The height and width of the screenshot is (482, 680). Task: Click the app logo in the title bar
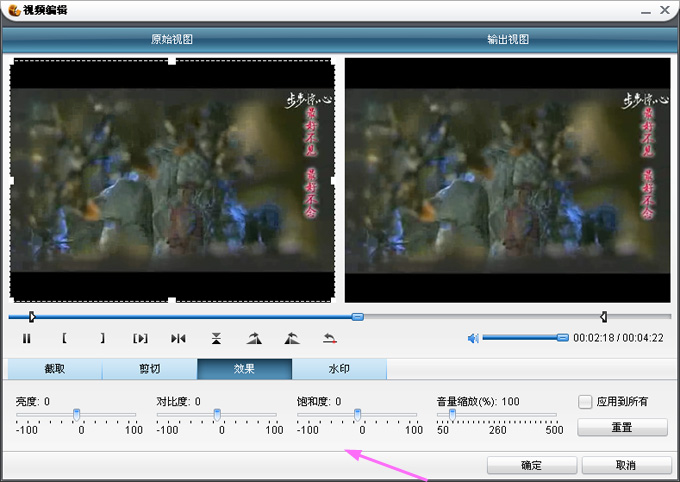[x=14, y=10]
